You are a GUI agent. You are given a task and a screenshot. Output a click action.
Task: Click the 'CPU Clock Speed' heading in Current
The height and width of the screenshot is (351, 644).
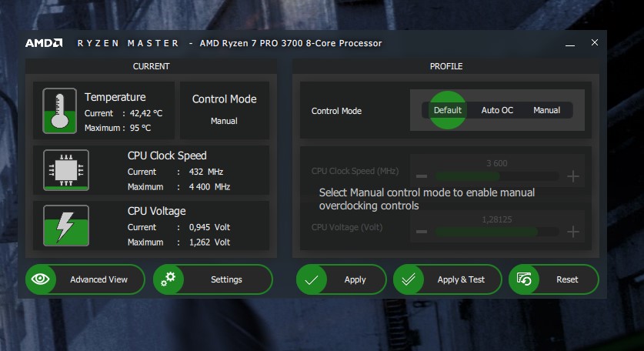tap(167, 155)
